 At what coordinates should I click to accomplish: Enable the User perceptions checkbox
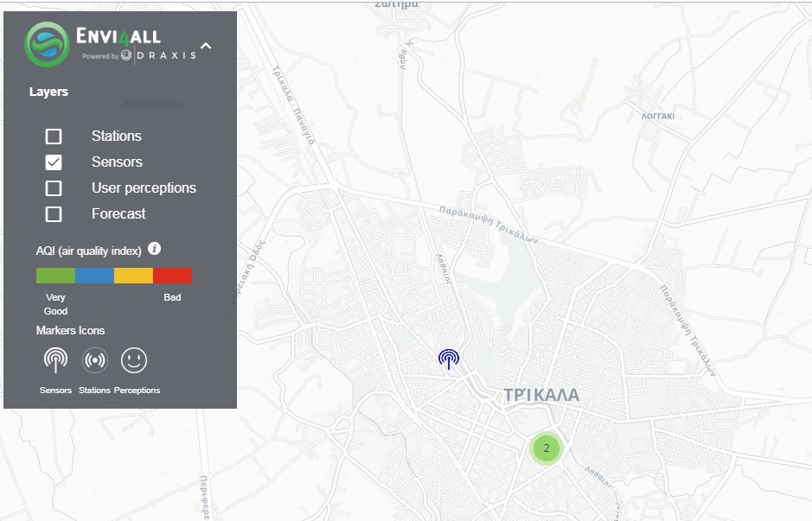click(54, 188)
